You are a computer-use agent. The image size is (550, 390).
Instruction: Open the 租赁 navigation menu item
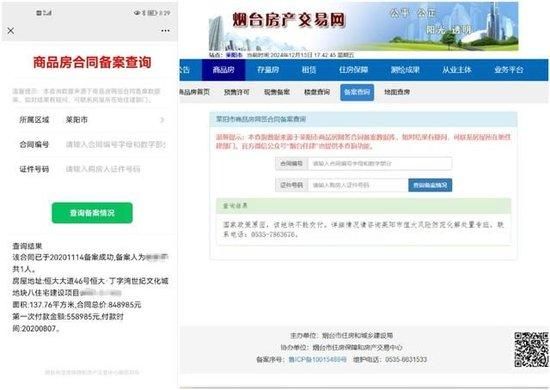point(309,70)
